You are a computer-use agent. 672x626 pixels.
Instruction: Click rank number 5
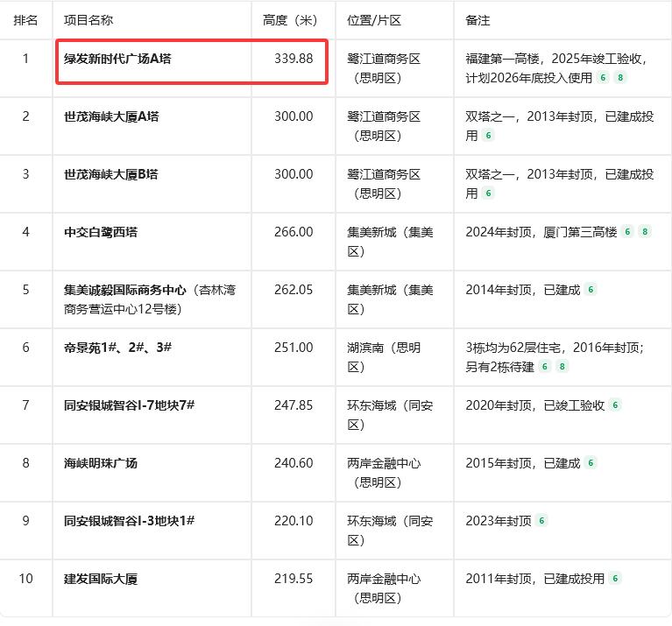(25, 290)
